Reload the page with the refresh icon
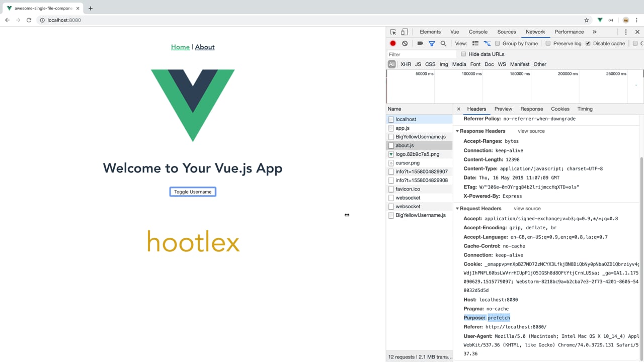The width and height of the screenshot is (644, 362). 29,20
